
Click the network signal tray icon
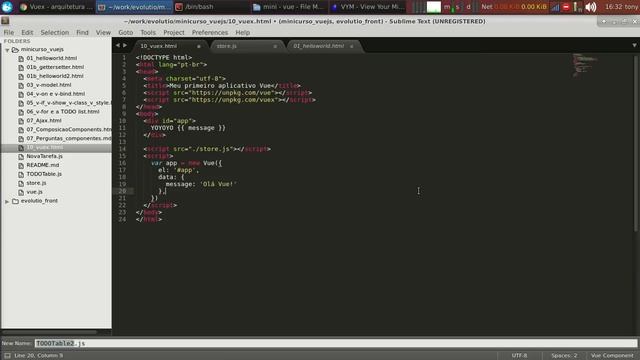(x=555, y=7)
